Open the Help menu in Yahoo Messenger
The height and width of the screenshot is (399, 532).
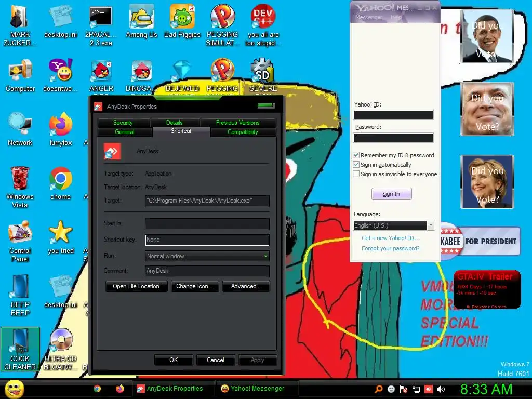pyautogui.click(x=396, y=17)
